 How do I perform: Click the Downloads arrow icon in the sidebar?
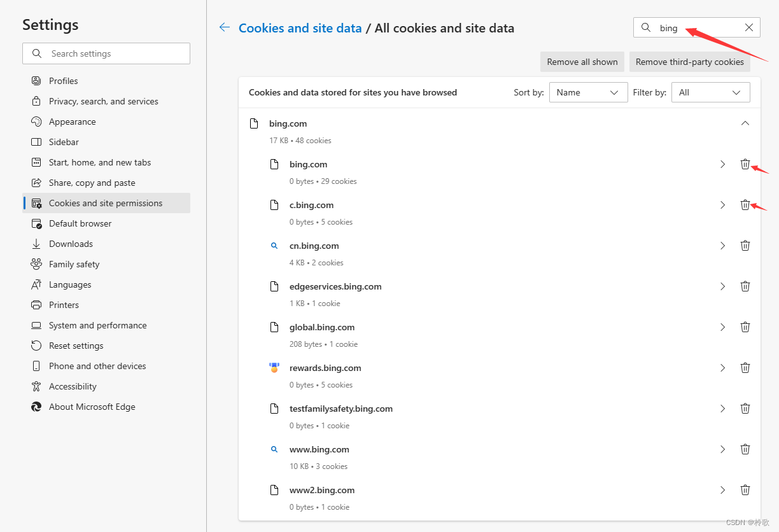pos(36,244)
